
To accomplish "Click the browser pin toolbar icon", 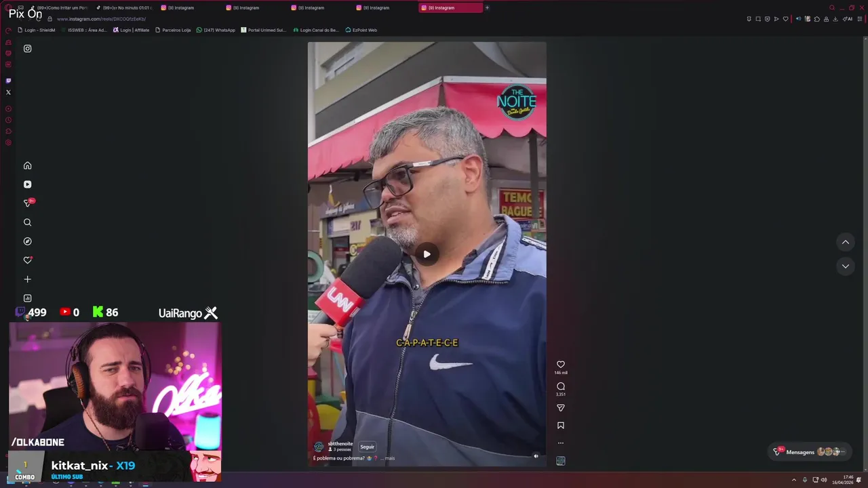I will 749,19.
